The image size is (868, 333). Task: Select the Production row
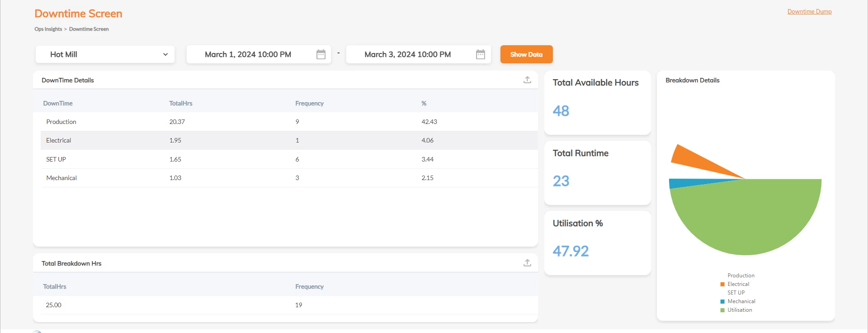point(289,122)
